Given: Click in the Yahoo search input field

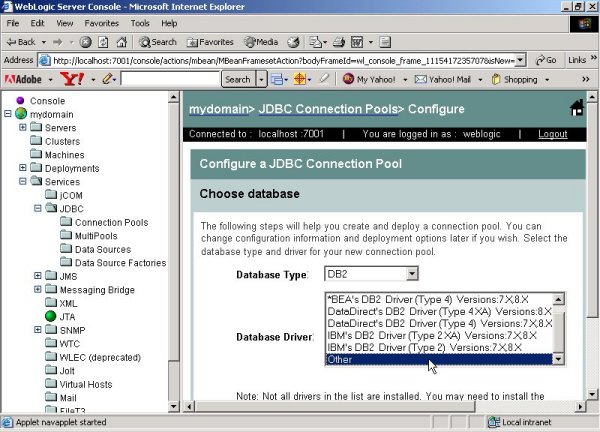Looking at the screenshot, I should tap(170, 79).
